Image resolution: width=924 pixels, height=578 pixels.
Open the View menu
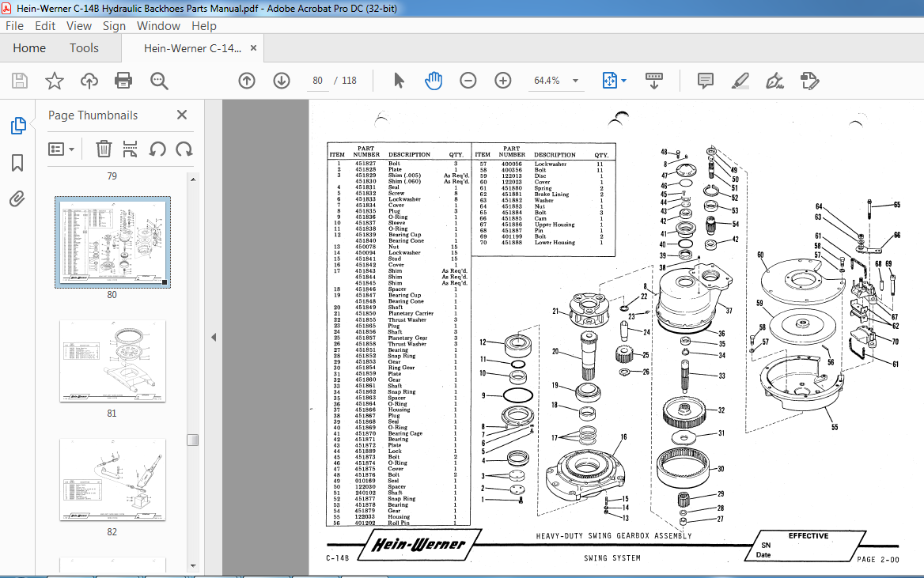pos(79,26)
